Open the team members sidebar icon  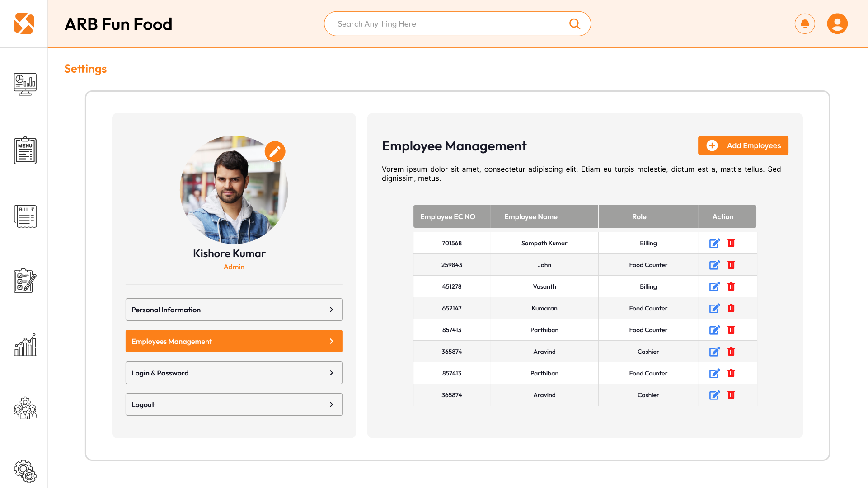click(25, 408)
